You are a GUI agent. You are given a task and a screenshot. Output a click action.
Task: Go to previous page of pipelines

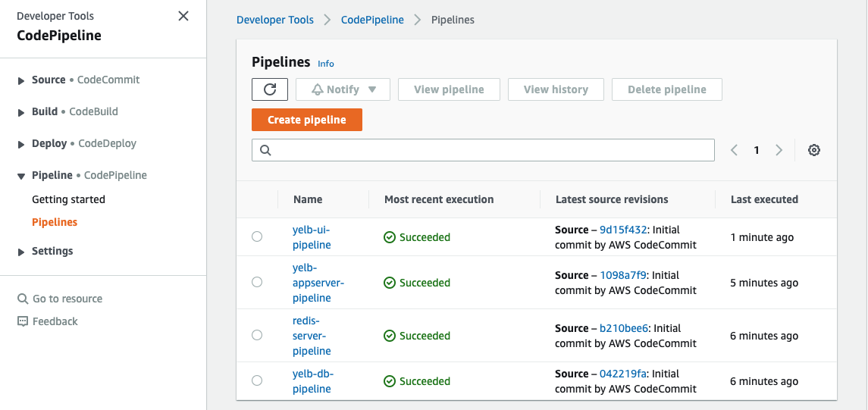coord(734,150)
